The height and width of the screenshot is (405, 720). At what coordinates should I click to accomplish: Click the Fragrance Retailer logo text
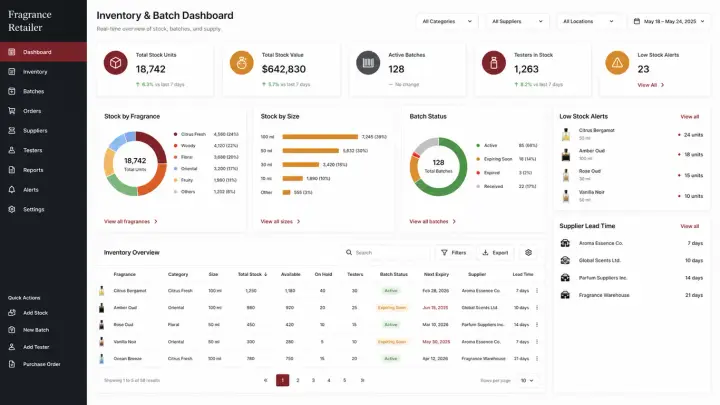(30, 21)
